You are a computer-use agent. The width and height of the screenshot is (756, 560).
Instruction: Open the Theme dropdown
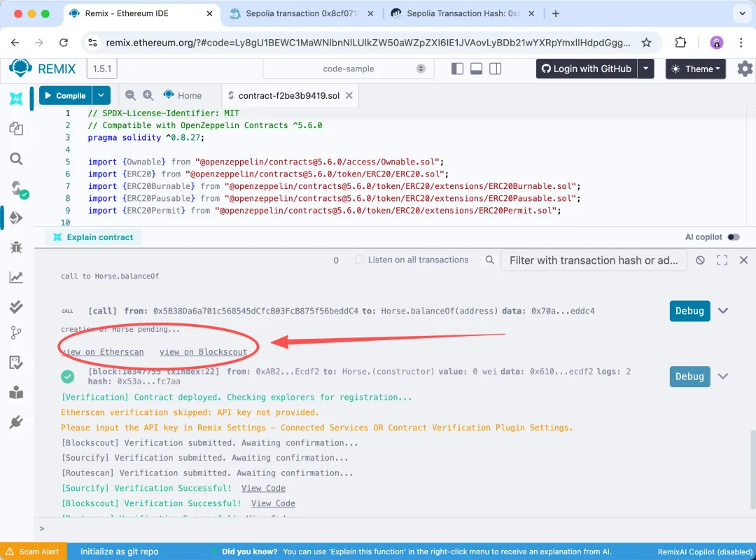(695, 69)
